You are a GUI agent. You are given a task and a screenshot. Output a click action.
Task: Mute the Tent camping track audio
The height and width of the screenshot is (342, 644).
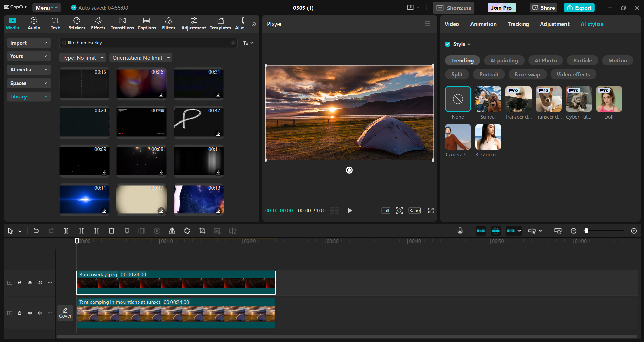point(40,313)
